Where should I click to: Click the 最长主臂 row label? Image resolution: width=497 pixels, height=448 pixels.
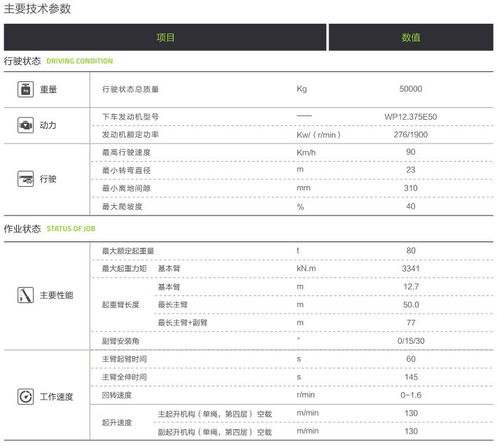pyautogui.click(x=173, y=304)
